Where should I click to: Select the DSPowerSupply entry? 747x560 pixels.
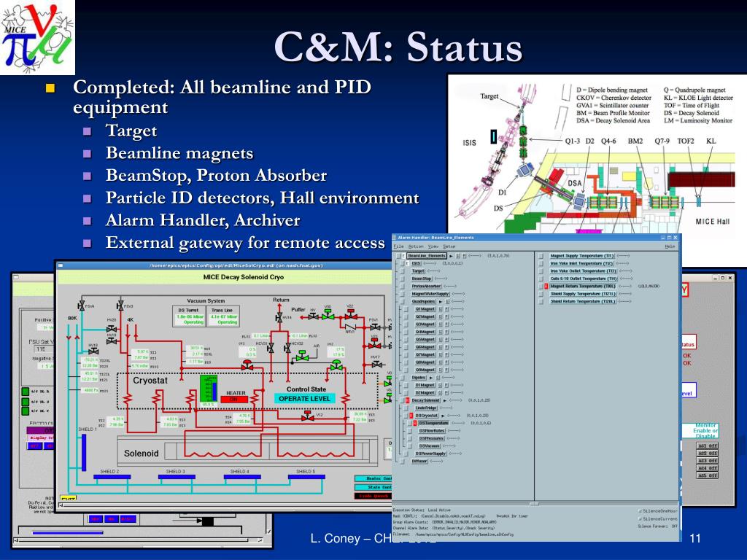click(x=430, y=454)
